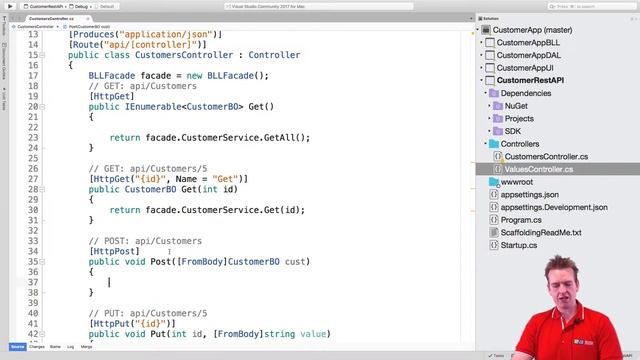Click the Controllers folder icon

(x=494, y=144)
